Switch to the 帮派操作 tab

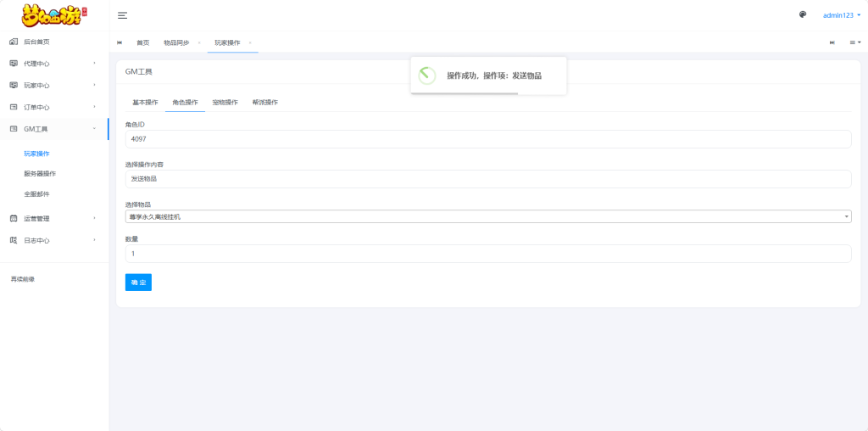[x=264, y=103]
